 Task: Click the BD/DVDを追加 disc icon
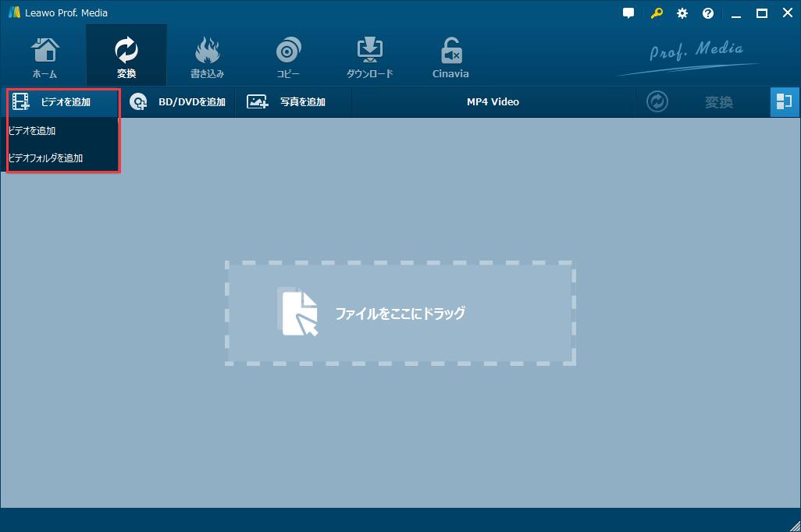(x=138, y=102)
